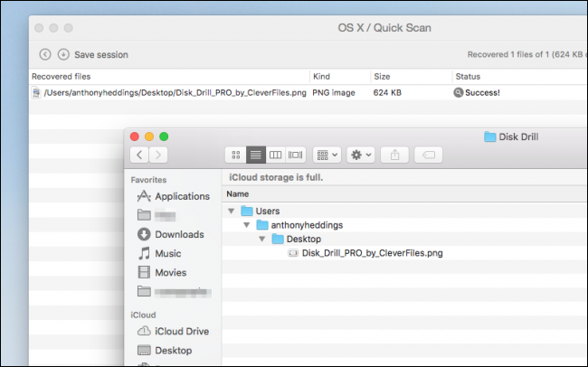Click the Save session download icon

(63, 54)
